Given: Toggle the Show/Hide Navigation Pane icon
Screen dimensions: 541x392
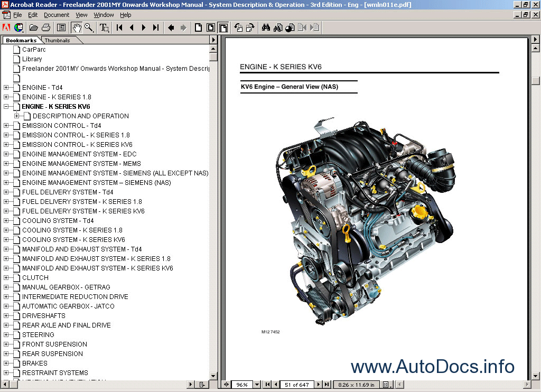Looking at the screenshot, I should 61,27.
